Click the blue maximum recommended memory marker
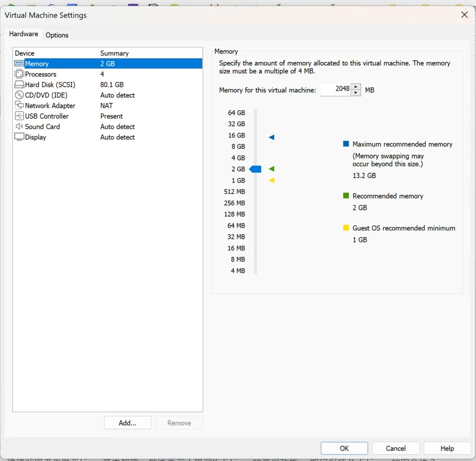Image resolution: width=476 pixels, height=461 pixels. [271, 137]
